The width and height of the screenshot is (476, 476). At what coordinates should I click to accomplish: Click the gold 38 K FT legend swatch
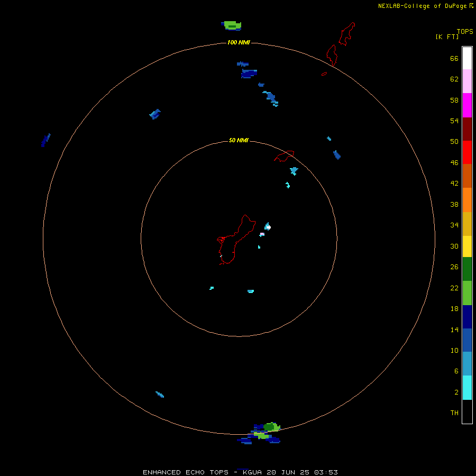[x=467, y=224]
